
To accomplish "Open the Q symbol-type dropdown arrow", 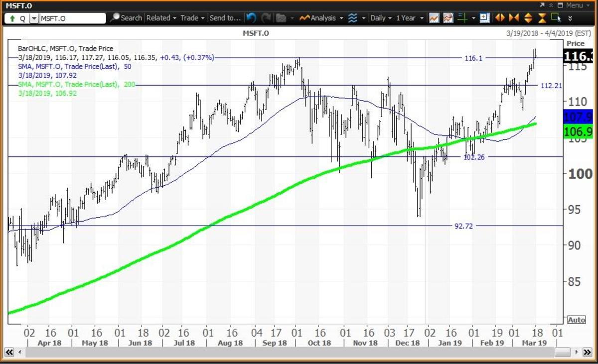I will pos(33,18).
